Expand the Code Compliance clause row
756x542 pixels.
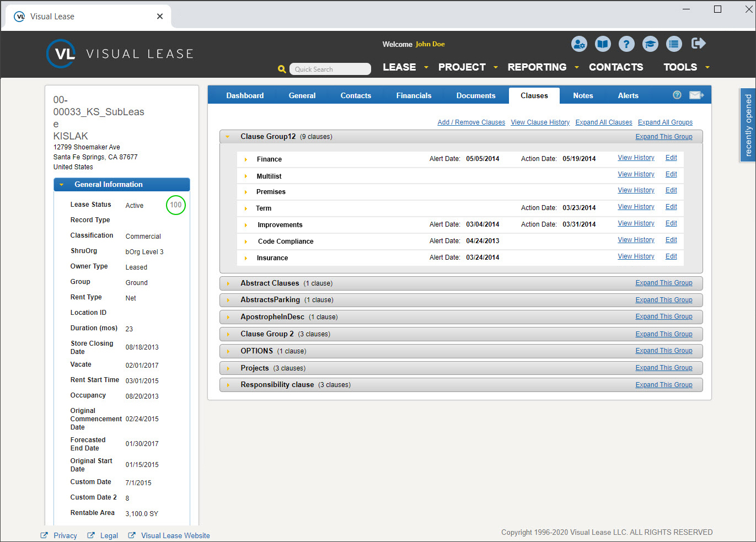click(x=246, y=242)
